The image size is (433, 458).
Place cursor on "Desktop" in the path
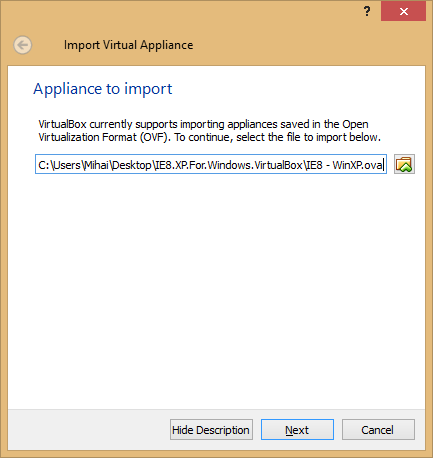[131, 165]
